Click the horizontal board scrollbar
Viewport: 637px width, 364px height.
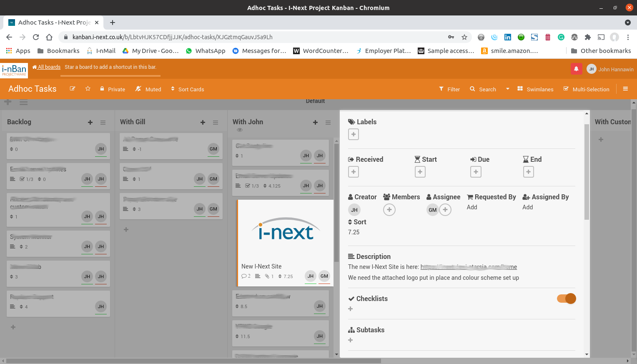(193, 361)
